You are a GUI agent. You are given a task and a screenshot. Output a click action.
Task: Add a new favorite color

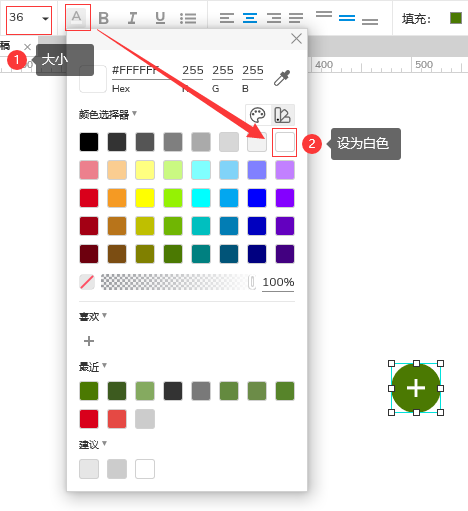pyautogui.click(x=89, y=341)
